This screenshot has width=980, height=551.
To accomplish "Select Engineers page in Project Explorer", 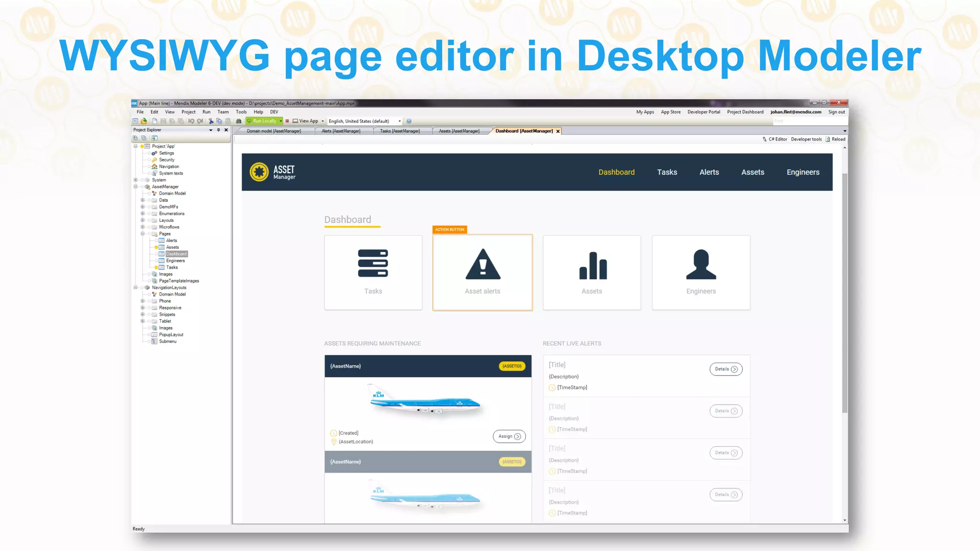I will point(175,261).
